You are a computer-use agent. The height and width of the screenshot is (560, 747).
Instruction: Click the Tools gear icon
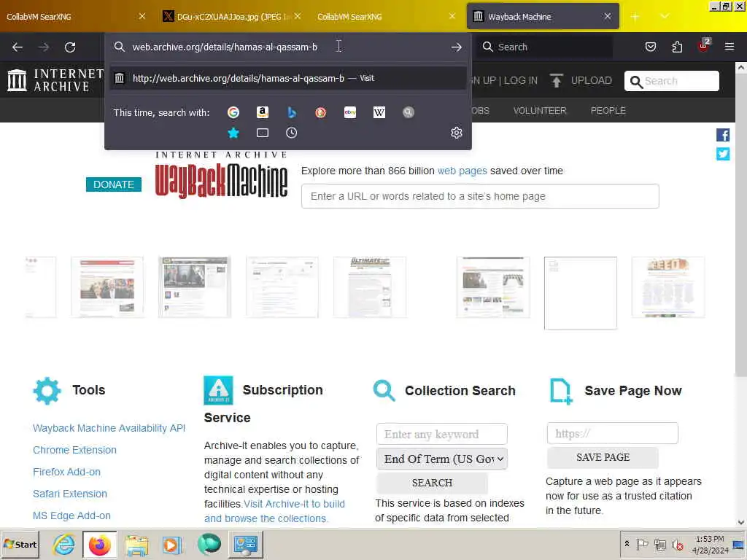(47, 391)
